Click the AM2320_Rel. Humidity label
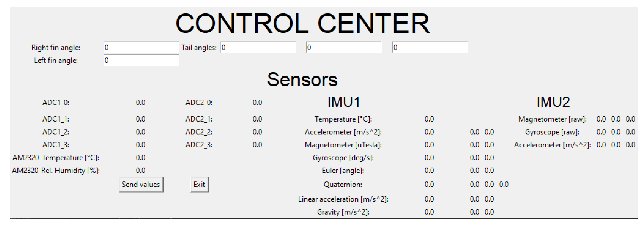The width and height of the screenshot is (644, 227). [x=56, y=171]
